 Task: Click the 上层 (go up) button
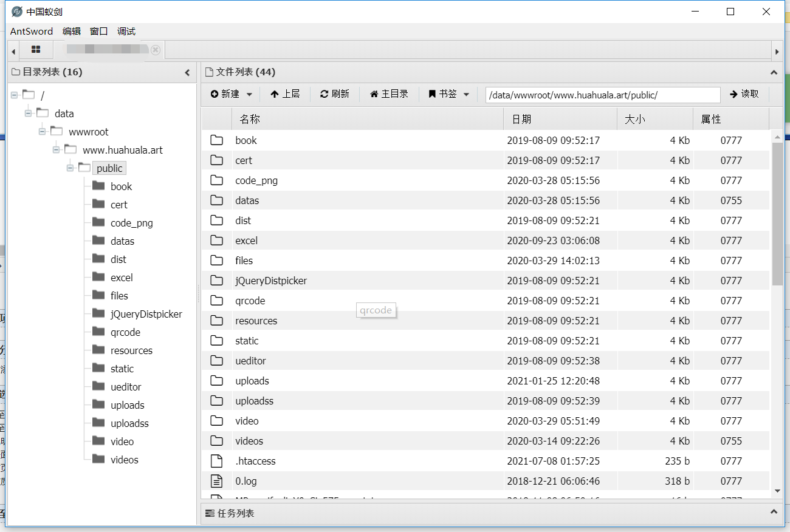285,94
